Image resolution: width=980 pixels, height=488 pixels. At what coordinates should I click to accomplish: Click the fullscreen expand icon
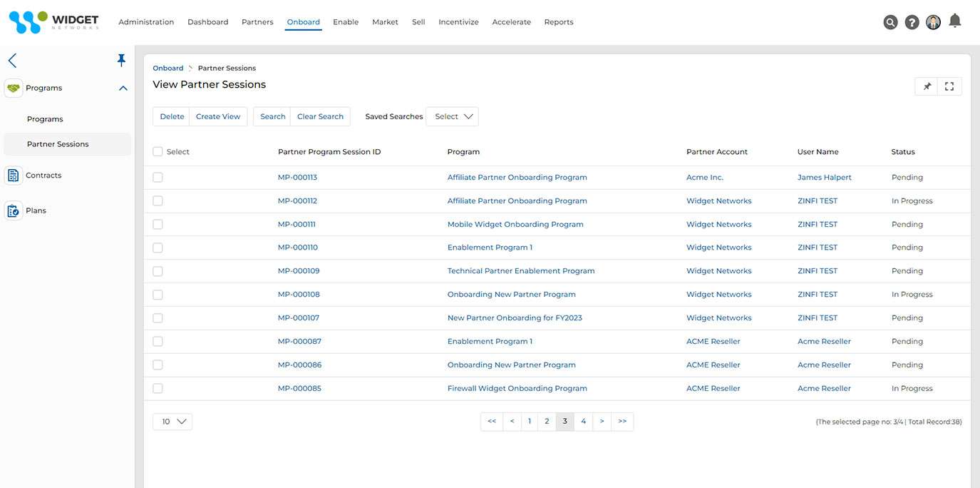coord(949,86)
